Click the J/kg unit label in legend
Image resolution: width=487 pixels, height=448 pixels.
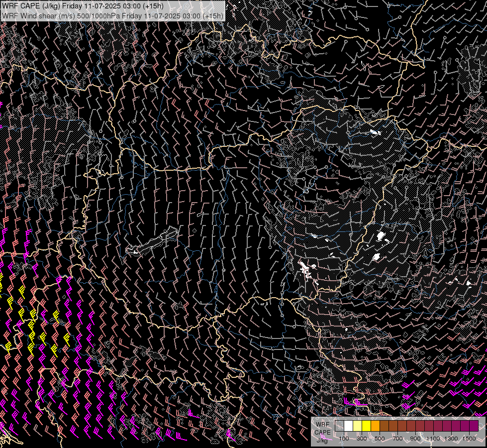pos(322,441)
